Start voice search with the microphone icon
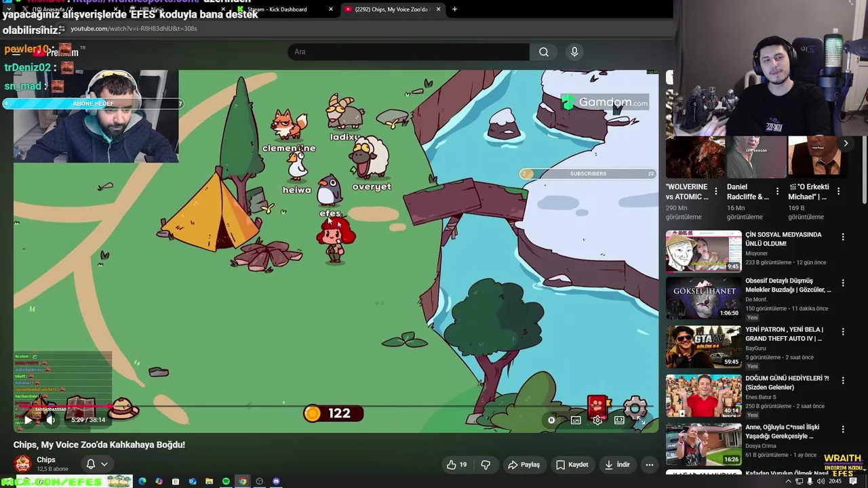868x488 pixels. 574,52
